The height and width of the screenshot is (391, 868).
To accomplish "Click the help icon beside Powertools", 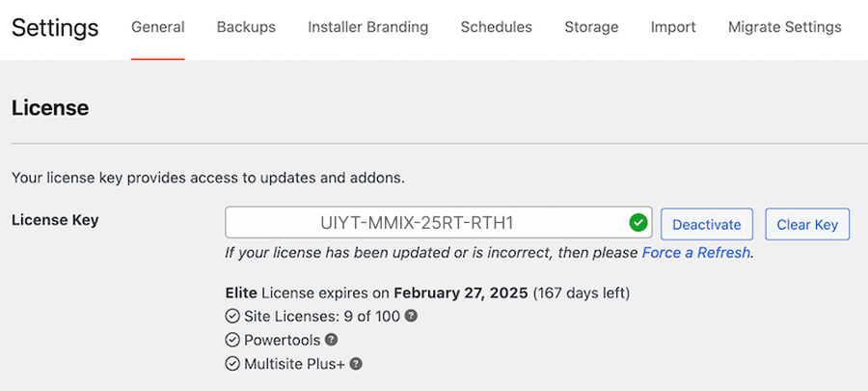I will 331,340.
